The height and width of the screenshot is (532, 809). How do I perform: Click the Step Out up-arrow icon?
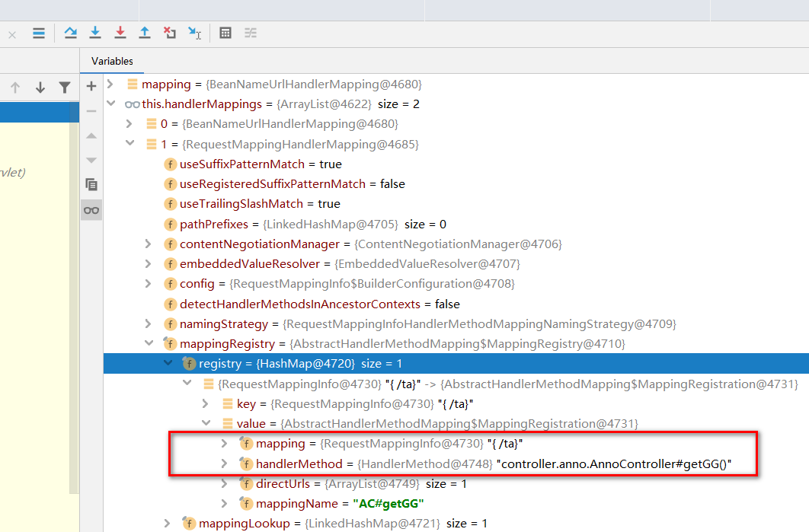point(145,33)
